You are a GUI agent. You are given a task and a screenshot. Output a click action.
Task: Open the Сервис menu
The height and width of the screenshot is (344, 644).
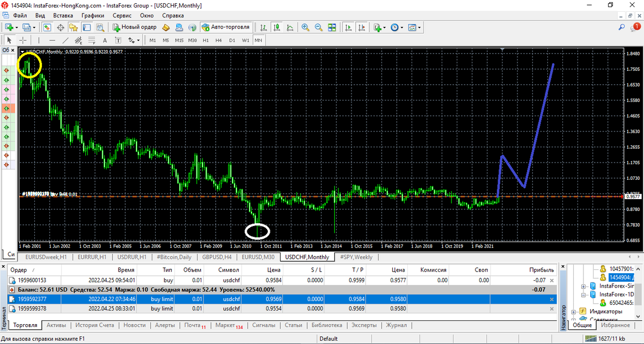coord(122,16)
